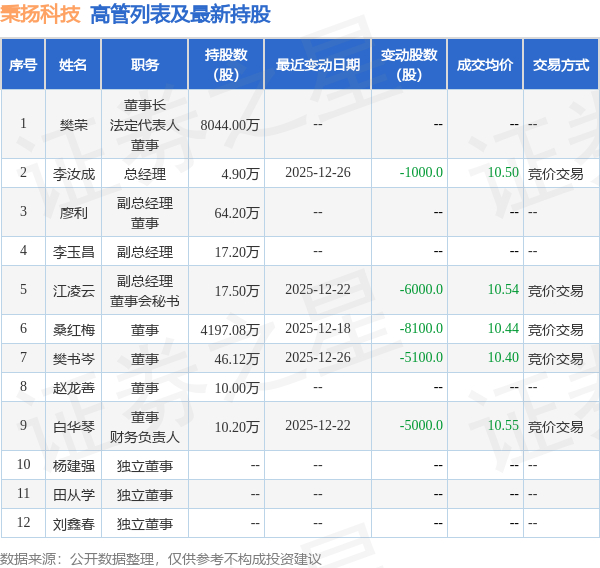Viewport: 600px width, 568px height.
Task: Select the name 李玉昌
Action: click(73, 252)
